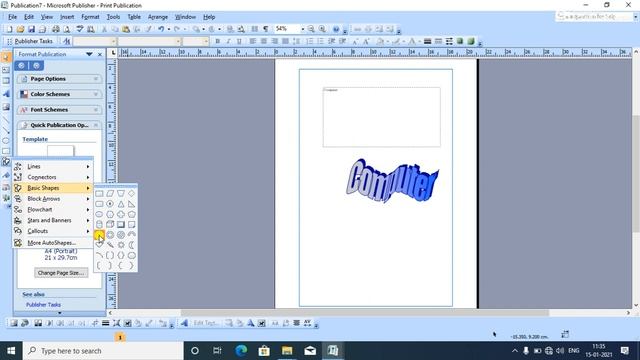Pick the lightning bolt shape
The width and height of the screenshot is (640, 360).
tap(110, 245)
